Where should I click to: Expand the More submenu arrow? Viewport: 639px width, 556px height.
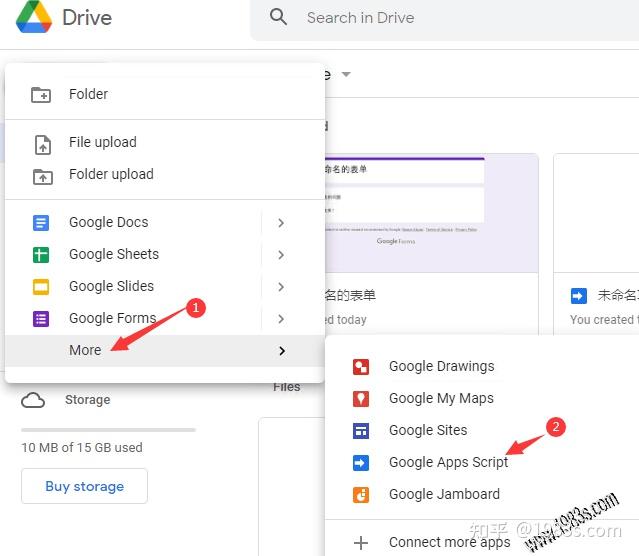click(x=282, y=351)
